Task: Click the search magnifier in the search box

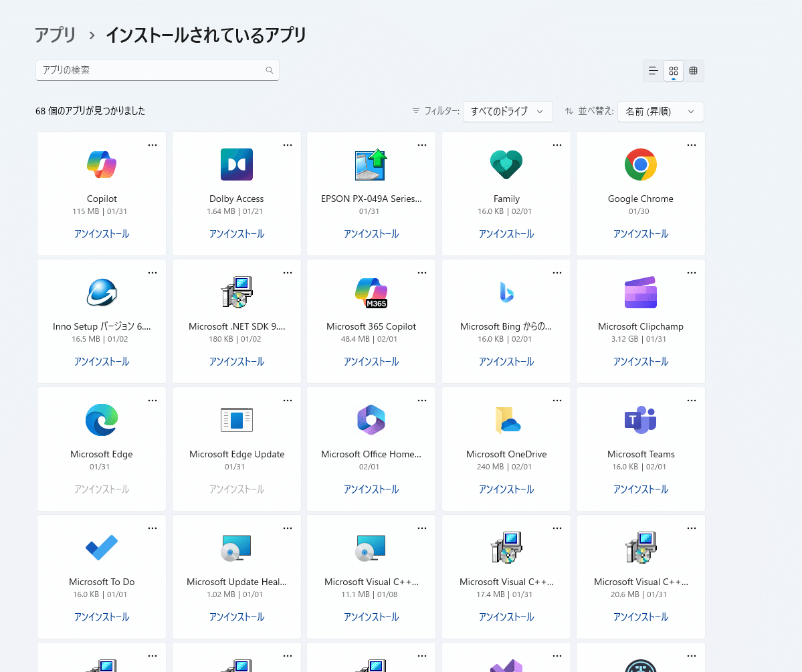Action: click(269, 70)
